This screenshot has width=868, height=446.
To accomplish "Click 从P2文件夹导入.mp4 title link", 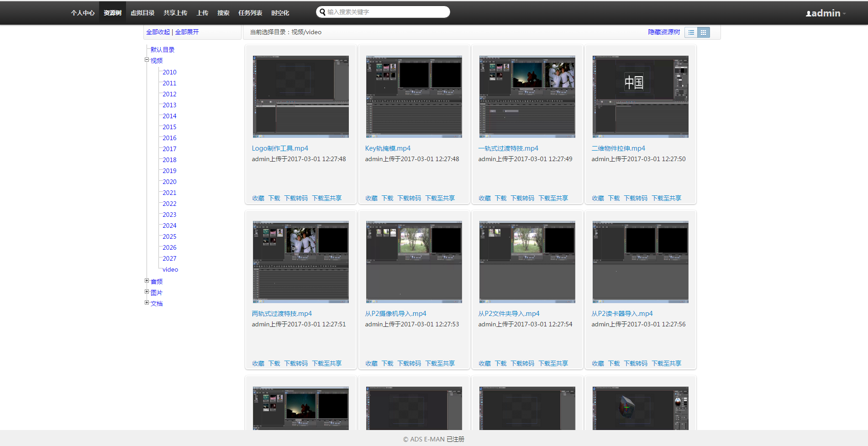I will pos(509,314).
